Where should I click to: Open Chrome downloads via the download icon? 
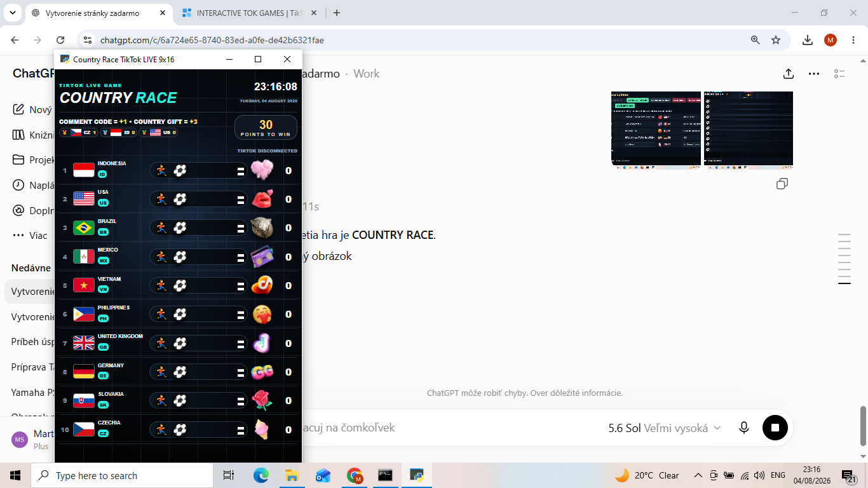(x=808, y=40)
